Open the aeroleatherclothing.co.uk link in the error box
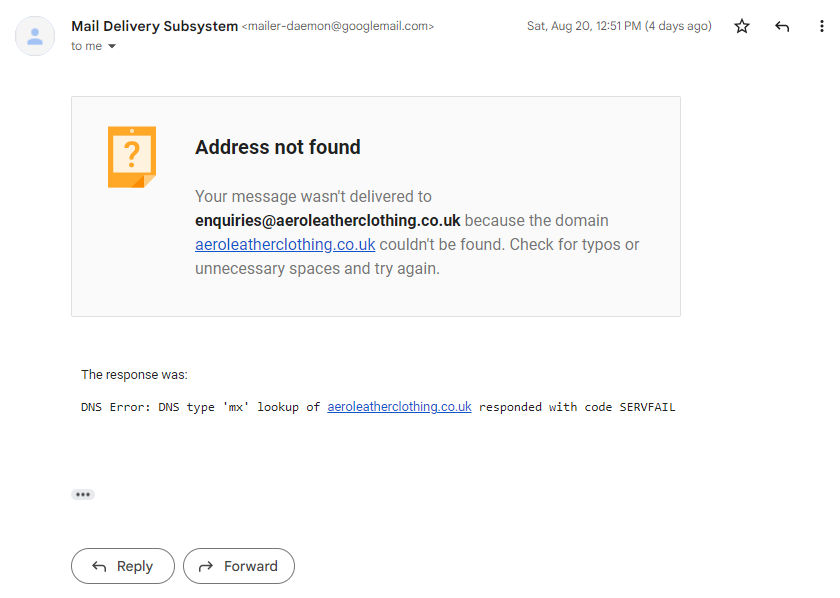Screen dimensions: 840x598 tap(285, 244)
